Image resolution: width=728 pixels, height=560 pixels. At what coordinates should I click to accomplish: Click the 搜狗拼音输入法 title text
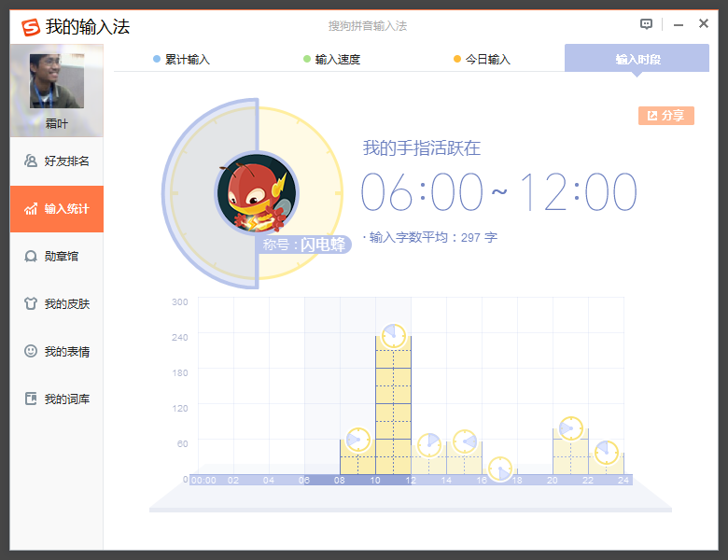coord(367,26)
